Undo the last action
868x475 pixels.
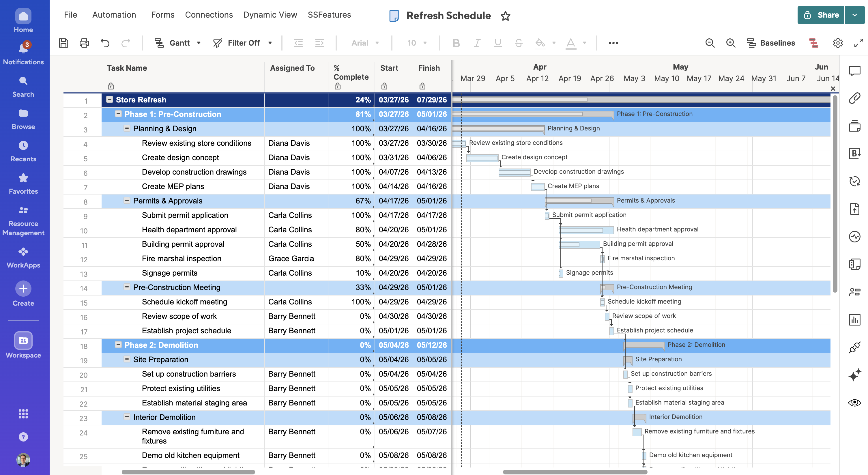pos(105,43)
